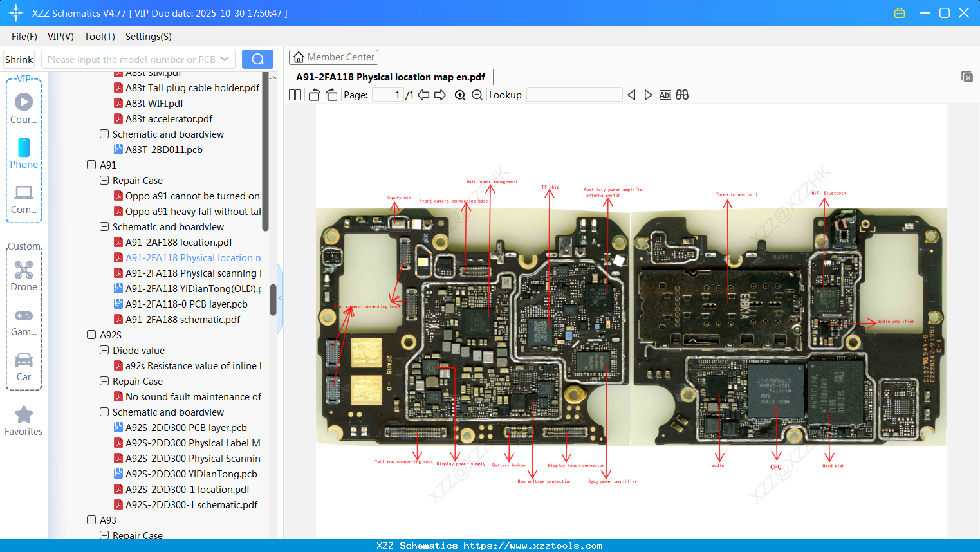
Task: Collapse Schematic and boardview above A83T_2BD011.pcb
Action: [x=104, y=134]
